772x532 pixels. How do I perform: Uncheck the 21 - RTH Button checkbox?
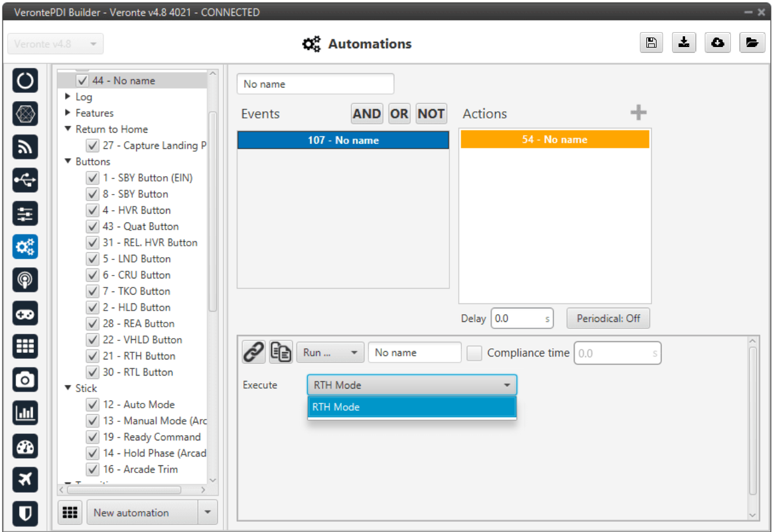92,356
